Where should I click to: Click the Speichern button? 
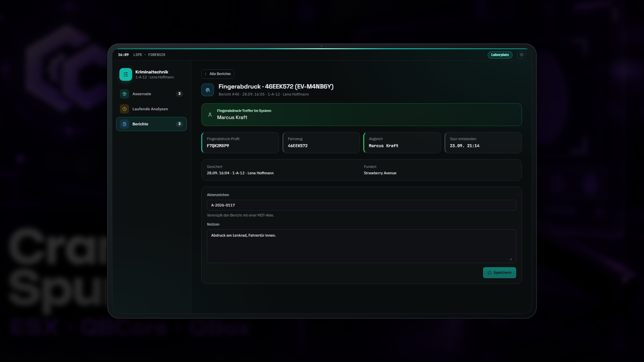(x=499, y=273)
